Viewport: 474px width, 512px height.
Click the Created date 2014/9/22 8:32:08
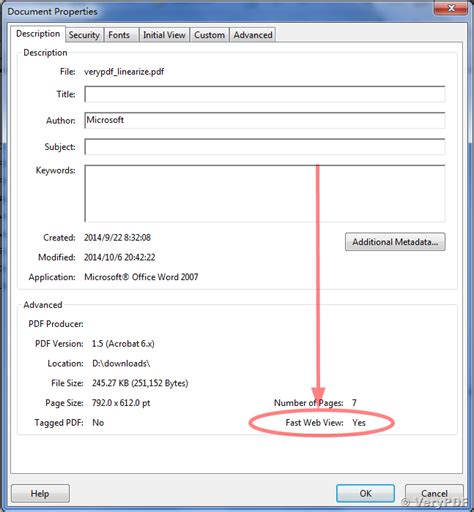pos(117,238)
